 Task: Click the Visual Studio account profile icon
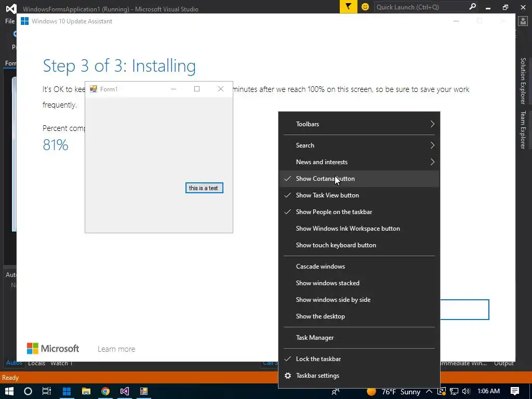coord(523,21)
